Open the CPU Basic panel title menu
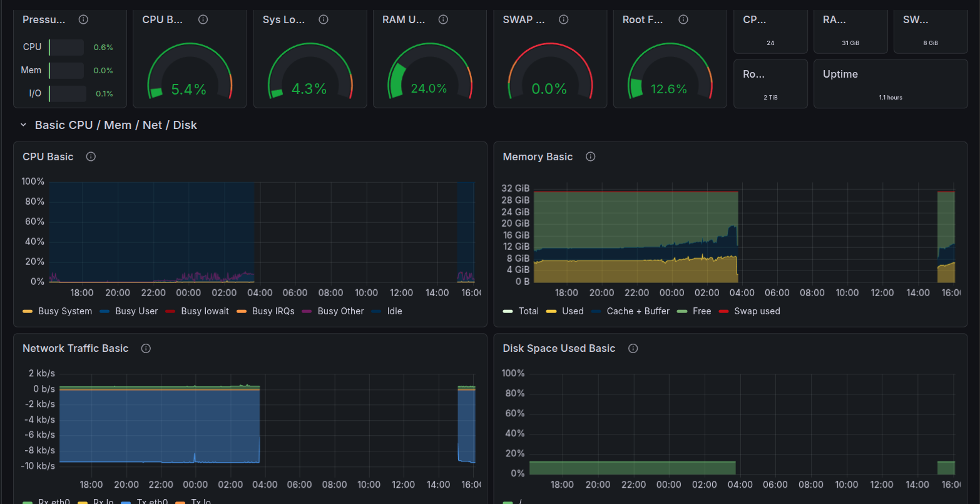980x504 pixels. [x=48, y=157]
